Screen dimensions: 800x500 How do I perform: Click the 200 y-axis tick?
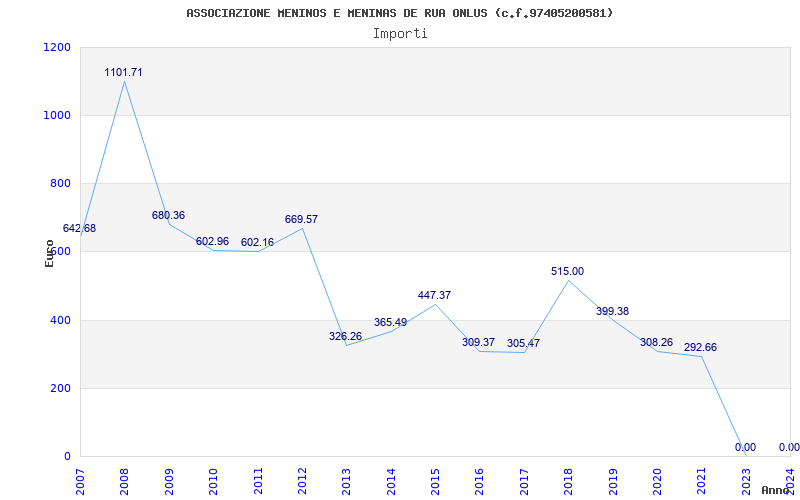[60, 388]
